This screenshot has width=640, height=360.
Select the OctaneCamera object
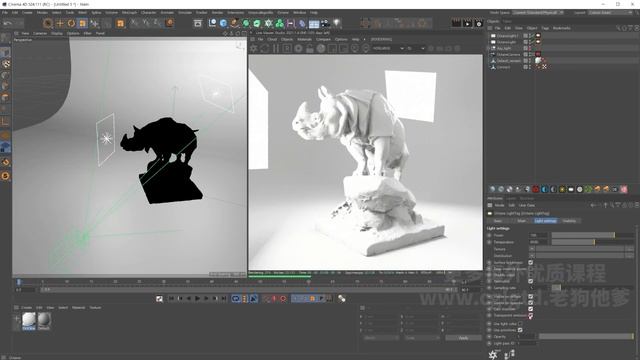[x=508, y=54]
